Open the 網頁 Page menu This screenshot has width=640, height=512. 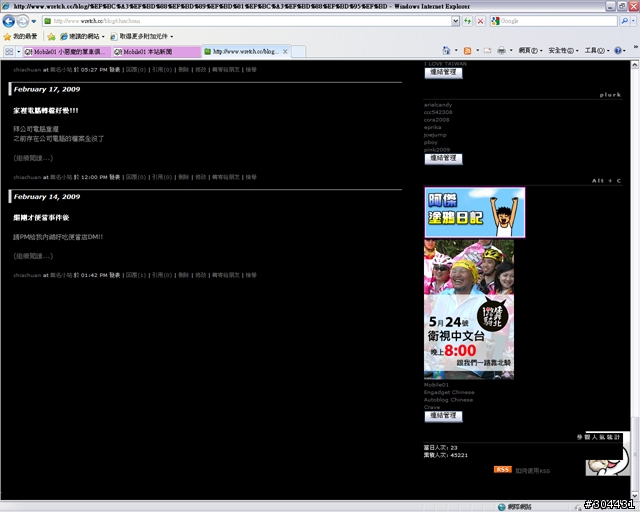click(x=530, y=50)
